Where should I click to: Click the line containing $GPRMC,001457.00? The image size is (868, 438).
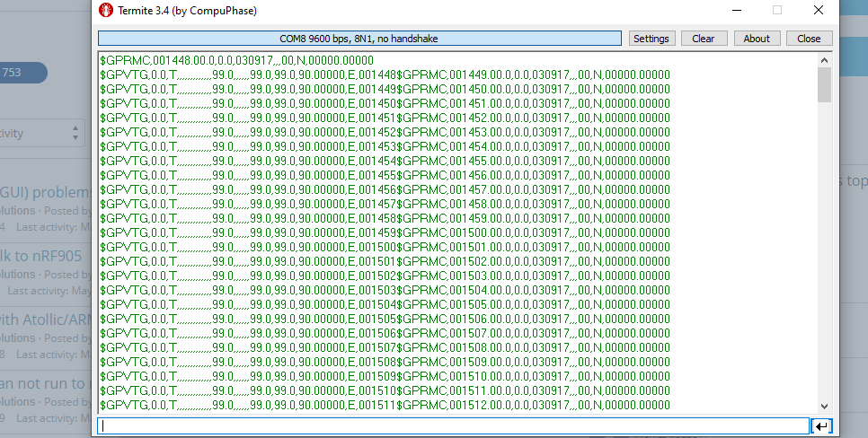385,189
